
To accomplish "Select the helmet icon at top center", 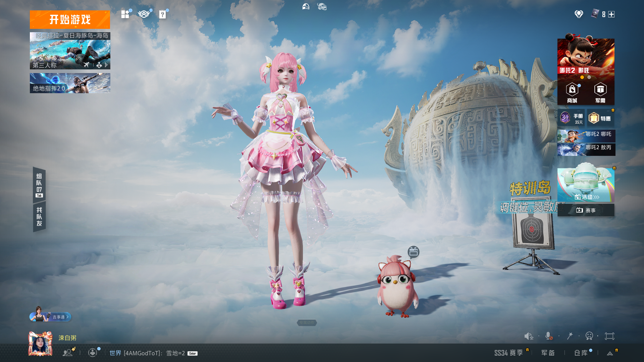I will tap(306, 6).
